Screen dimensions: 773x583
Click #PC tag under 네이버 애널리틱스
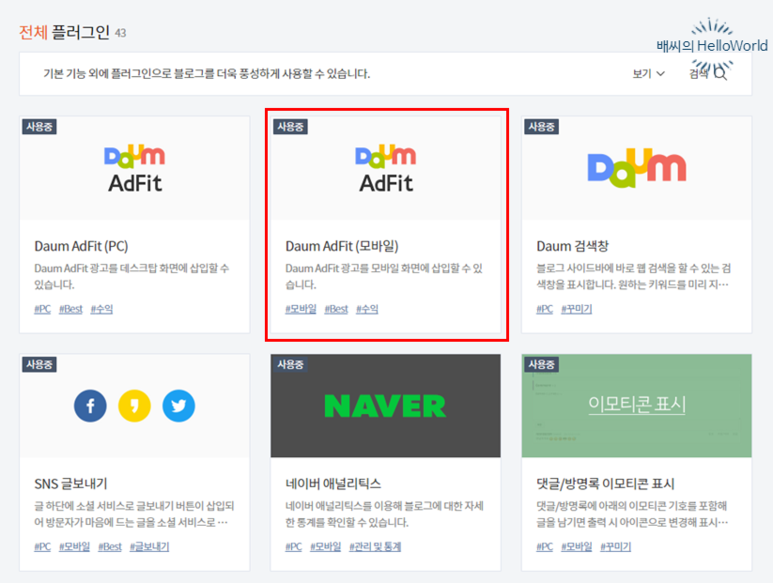(294, 547)
